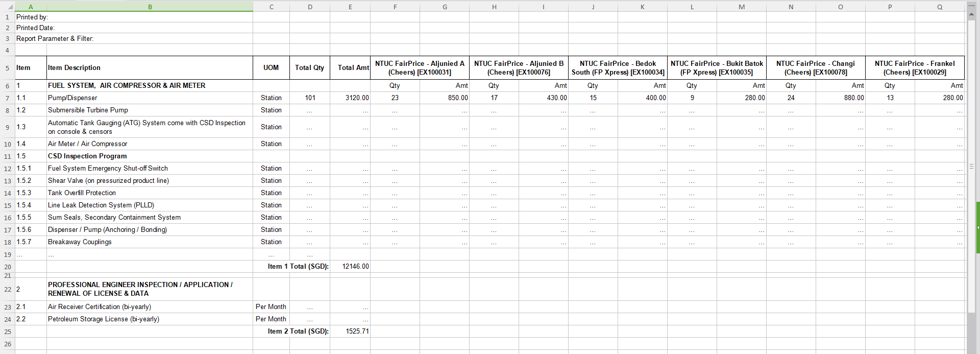
Task: Select 'NTUC FairPrice - Aljunied A' header cell
Action: pos(420,68)
